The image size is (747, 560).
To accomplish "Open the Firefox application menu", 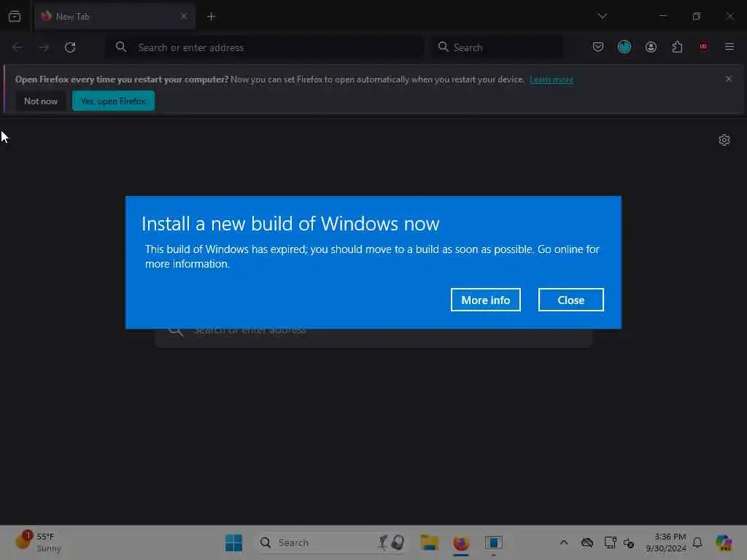I will 729,47.
